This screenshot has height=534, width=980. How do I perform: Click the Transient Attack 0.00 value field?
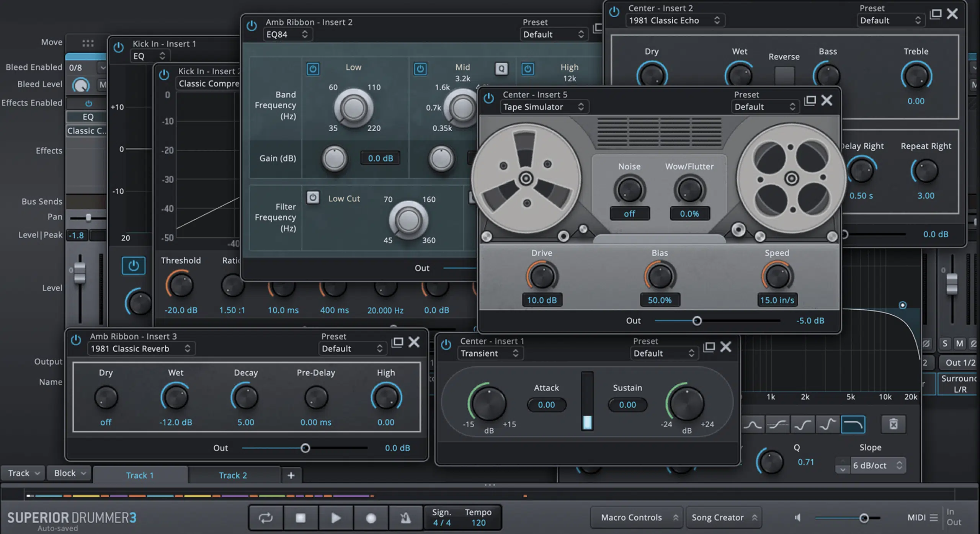pos(546,405)
